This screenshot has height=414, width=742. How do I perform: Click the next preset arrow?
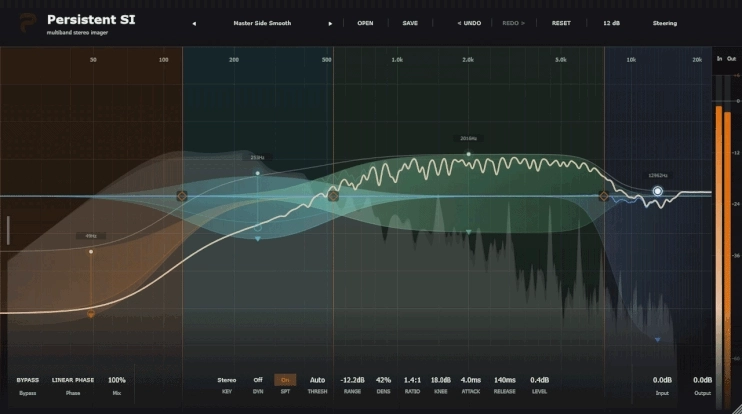point(330,24)
